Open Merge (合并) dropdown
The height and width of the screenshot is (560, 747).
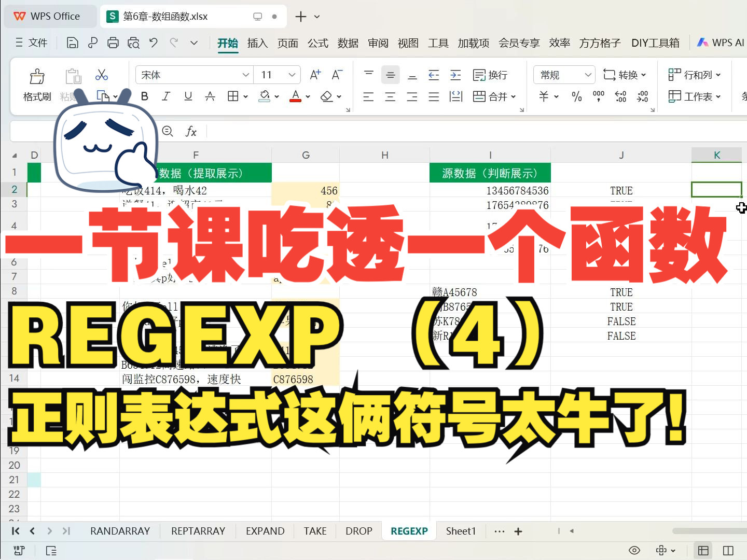point(494,96)
